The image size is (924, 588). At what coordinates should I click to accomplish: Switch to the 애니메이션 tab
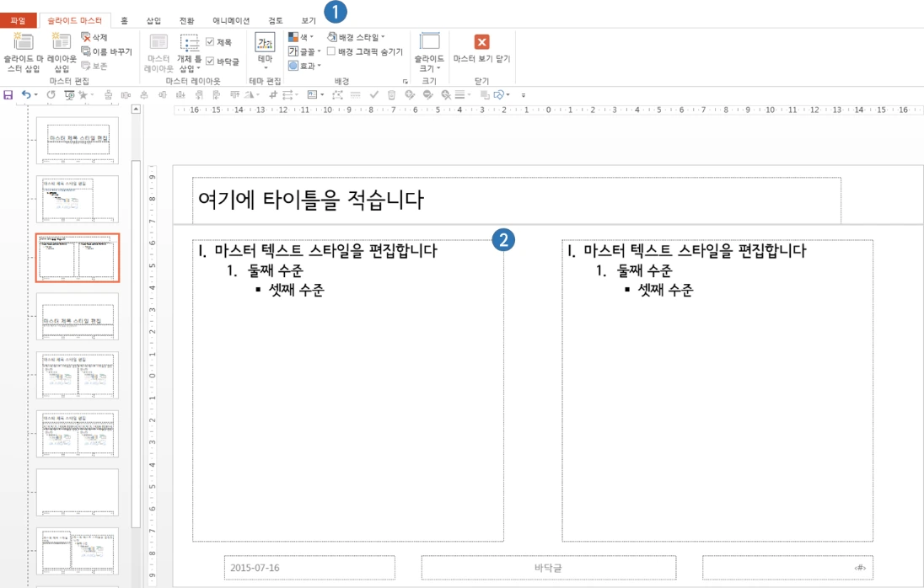[231, 20]
